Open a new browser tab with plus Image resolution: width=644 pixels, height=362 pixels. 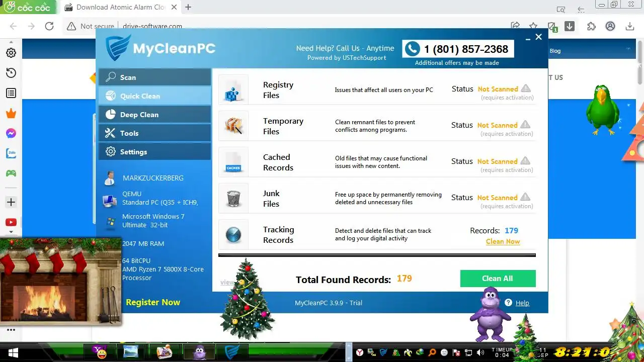188,7
